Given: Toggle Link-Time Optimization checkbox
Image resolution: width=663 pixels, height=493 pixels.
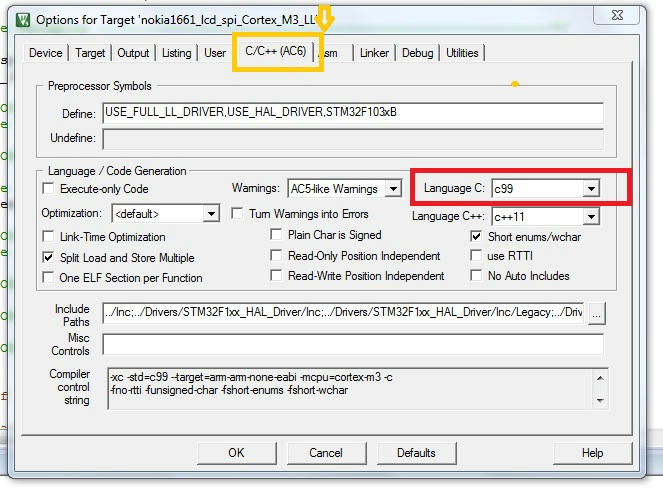Looking at the screenshot, I should (x=49, y=237).
